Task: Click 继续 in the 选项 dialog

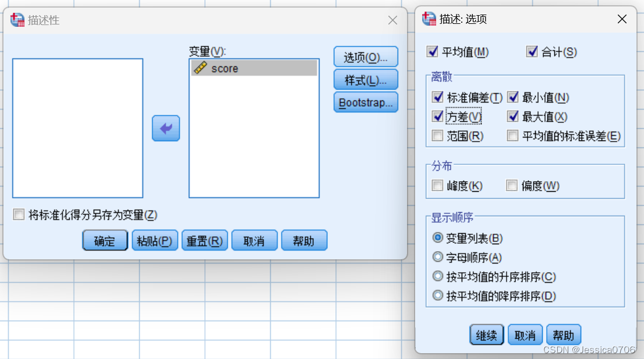Action: 487,335
